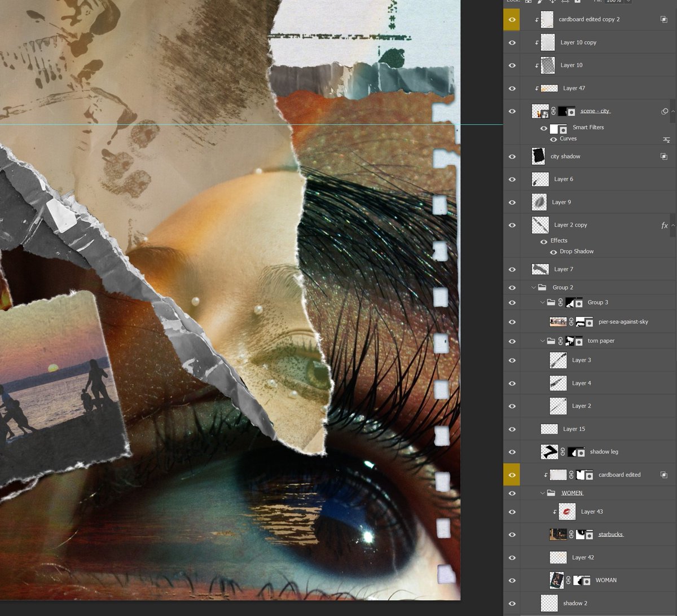Select the torn paper group mask
Image resolution: width=677 pixels, height=616 pixels.
coord(574,341)
